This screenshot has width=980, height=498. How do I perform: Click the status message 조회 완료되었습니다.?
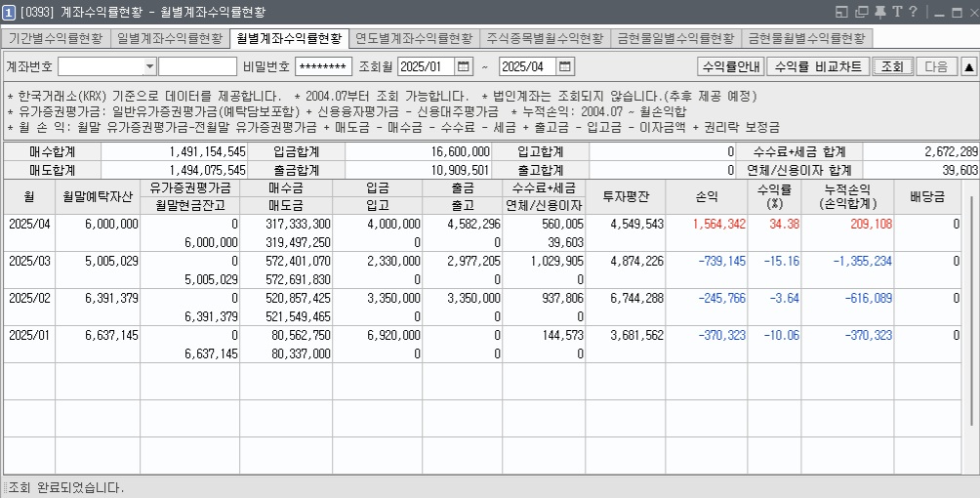coord(66,487)
